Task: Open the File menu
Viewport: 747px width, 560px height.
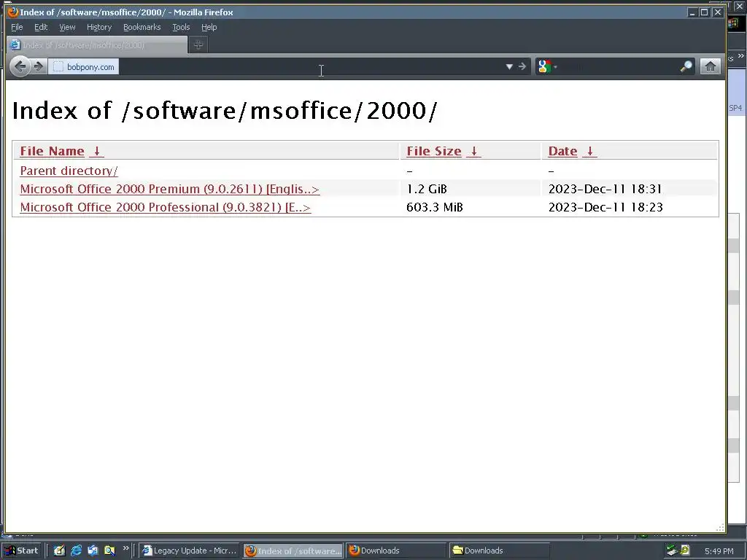Action: point(17,27)
